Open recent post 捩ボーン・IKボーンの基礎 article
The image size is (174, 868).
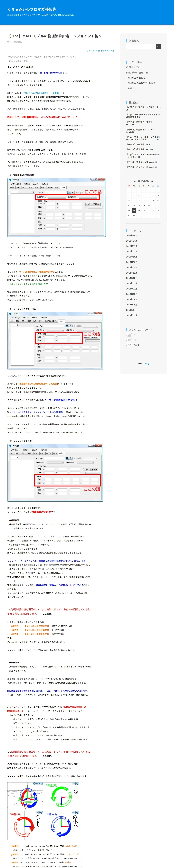143,138
